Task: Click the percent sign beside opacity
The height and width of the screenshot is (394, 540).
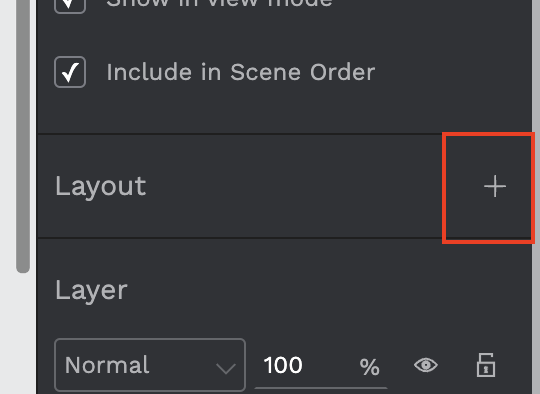Action: click(x=370, y=367)
